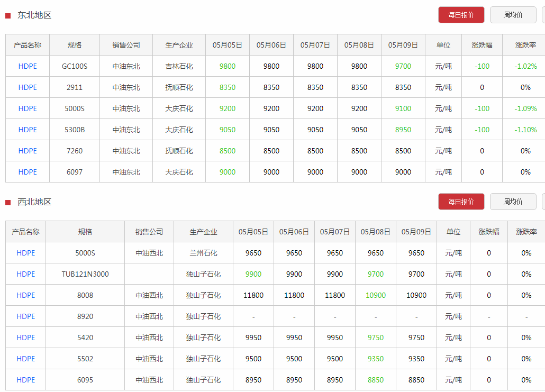This screenshot has width=545, height=392.
Task: Click 销售公司 header in 西北地区 table
Action: pos(149,232)
